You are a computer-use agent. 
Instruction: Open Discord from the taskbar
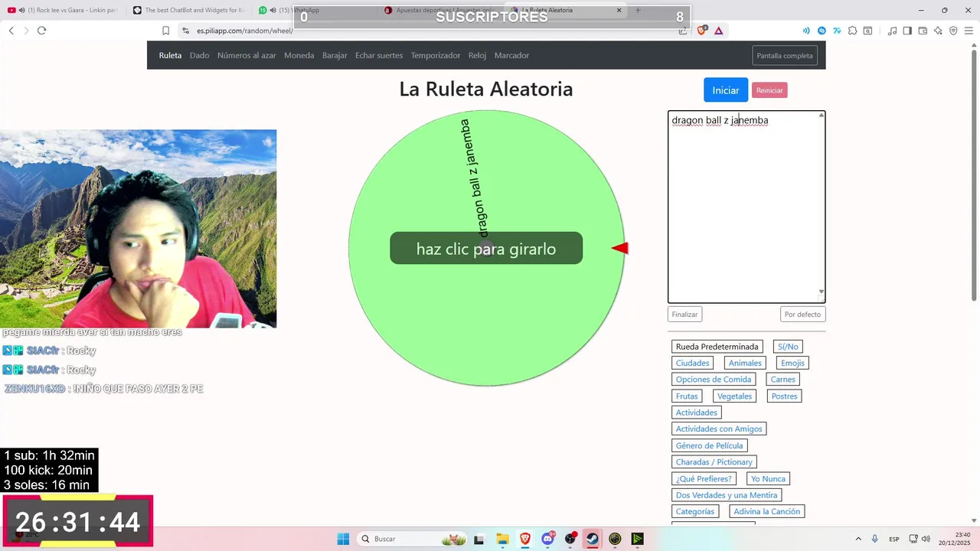tap(547, 539)
